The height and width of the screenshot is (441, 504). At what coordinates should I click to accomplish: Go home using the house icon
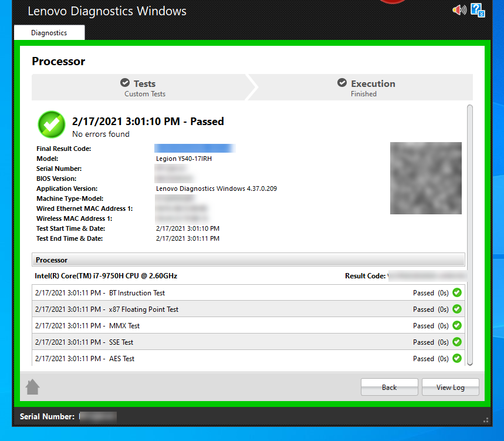32,386
